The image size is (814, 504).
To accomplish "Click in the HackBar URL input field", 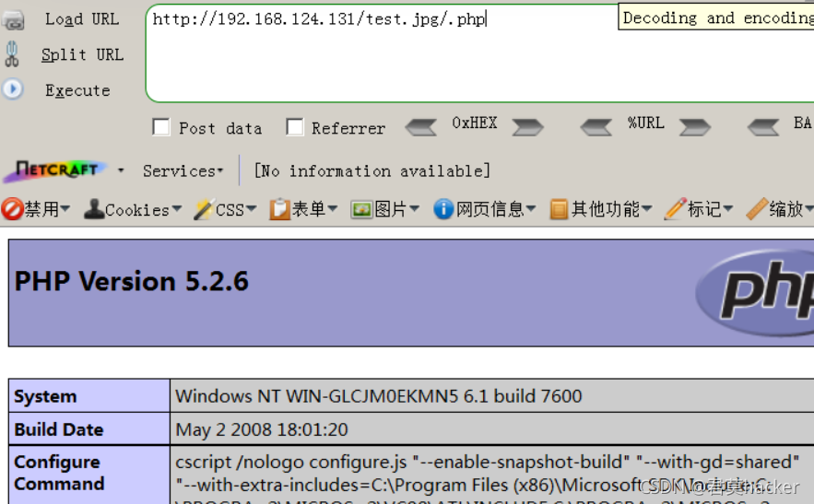I will (x=479, y=53).
